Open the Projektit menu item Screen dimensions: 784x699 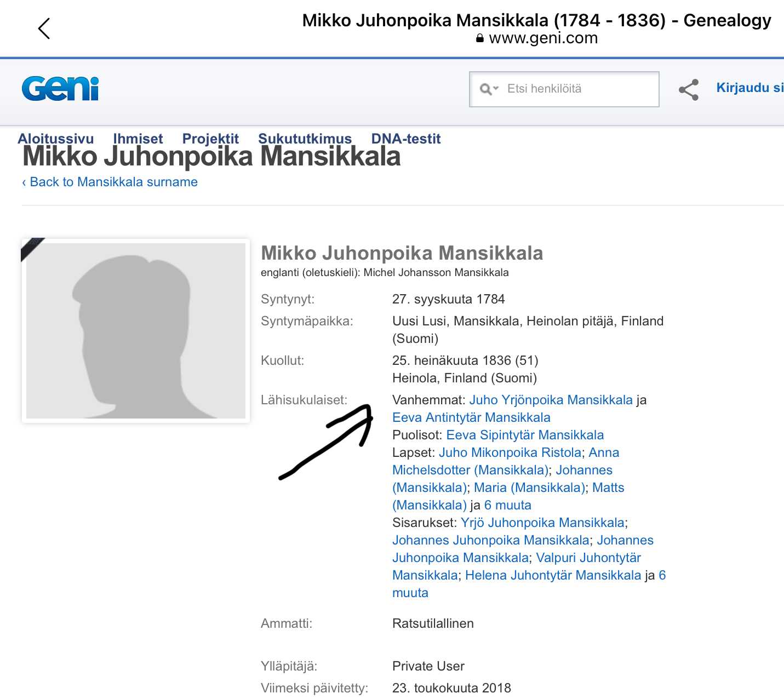210,139
